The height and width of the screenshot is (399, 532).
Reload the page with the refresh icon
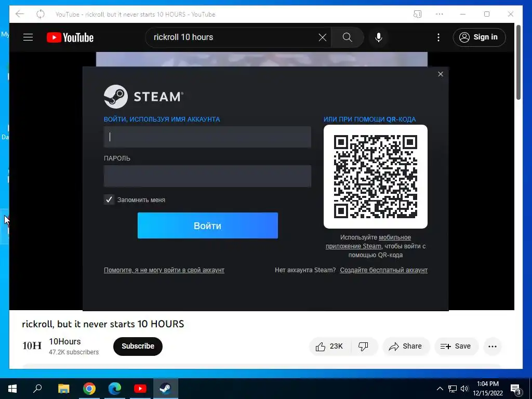41,14
